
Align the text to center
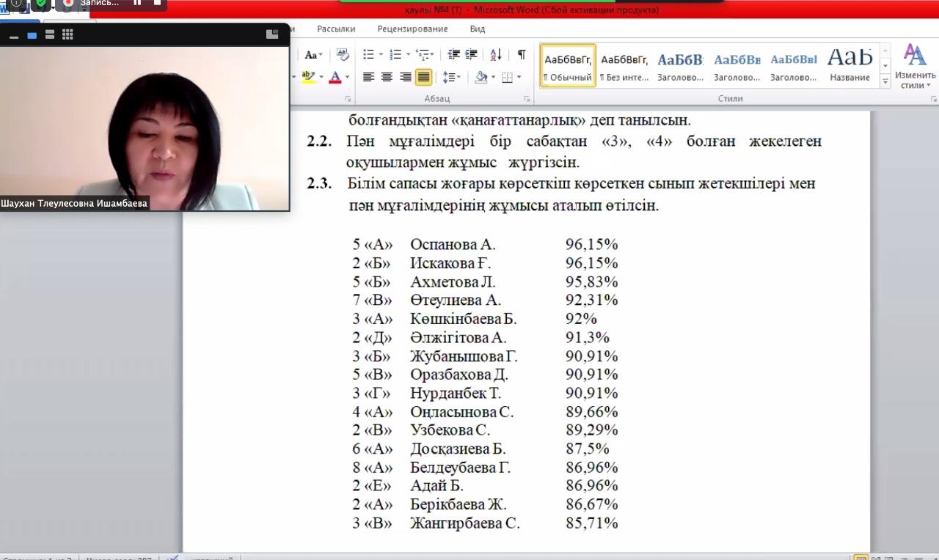coord(387,77)
